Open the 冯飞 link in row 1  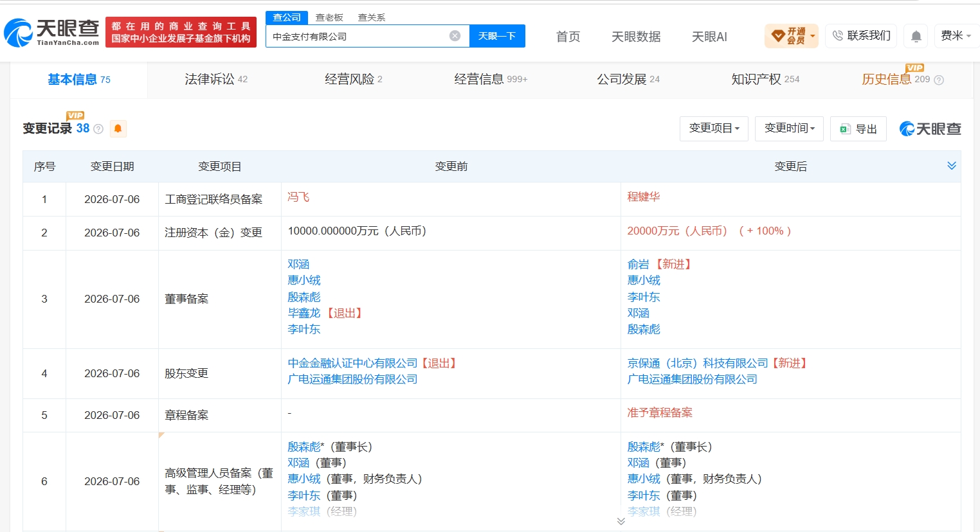point(298,197)
